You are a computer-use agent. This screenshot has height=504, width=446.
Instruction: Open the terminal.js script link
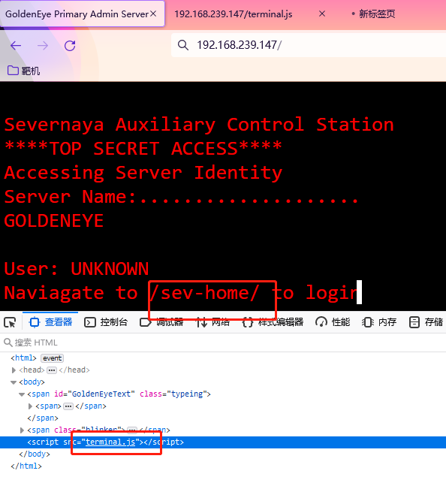pos(110,442)
